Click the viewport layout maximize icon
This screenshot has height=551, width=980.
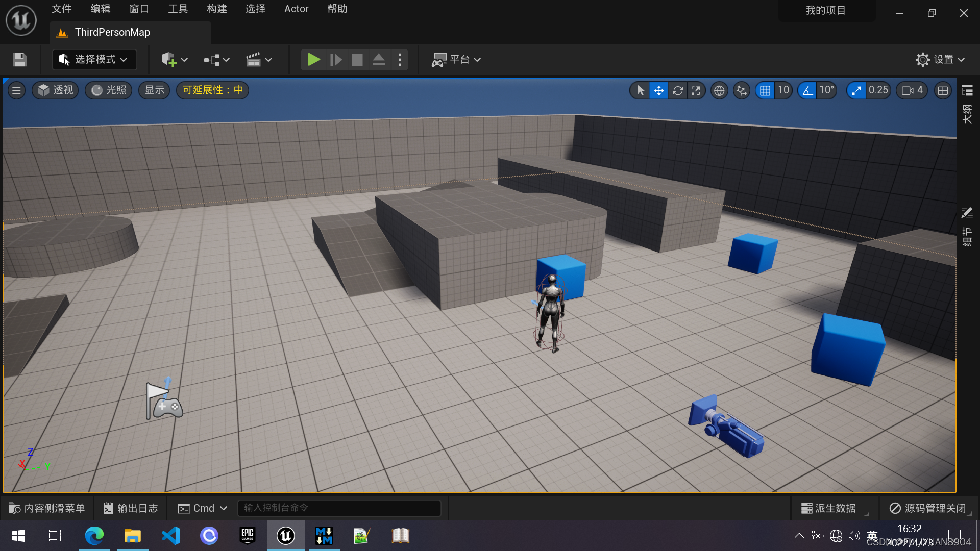pyautogui.click(x=943, y=91)
